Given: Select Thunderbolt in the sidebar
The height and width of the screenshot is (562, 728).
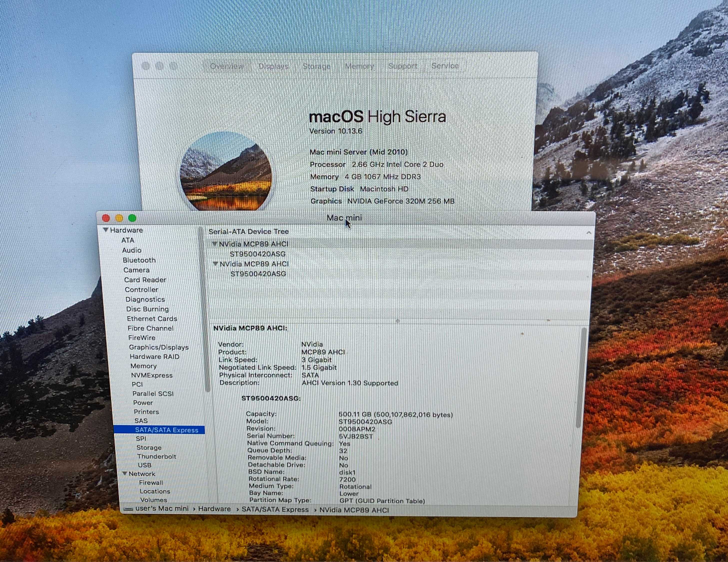Looking at the screenshot, I should click(x=156, y=456).
